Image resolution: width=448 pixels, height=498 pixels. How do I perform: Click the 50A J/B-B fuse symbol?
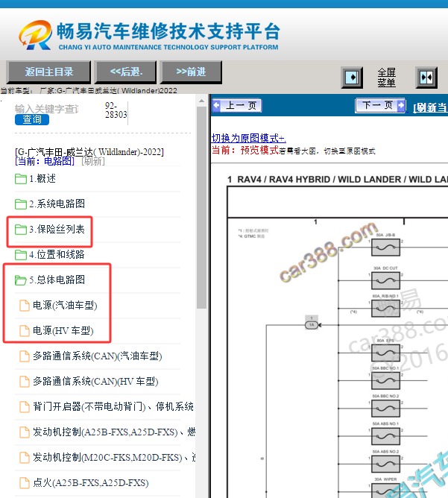[x=386, y=247]
